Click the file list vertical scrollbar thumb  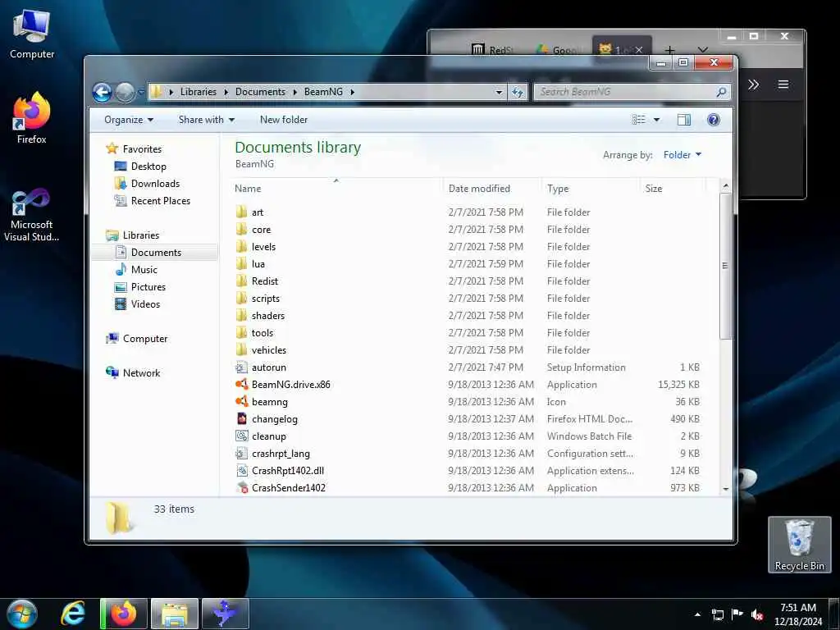click(725, 266)
